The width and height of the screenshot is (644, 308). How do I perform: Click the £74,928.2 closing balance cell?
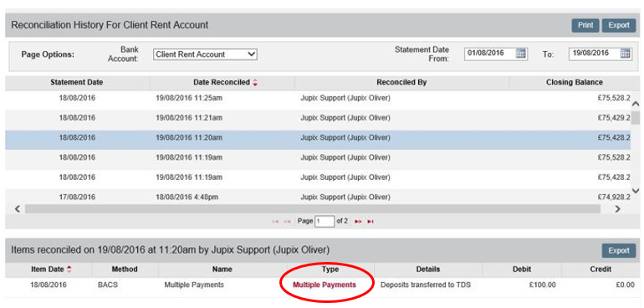[614, 197]
